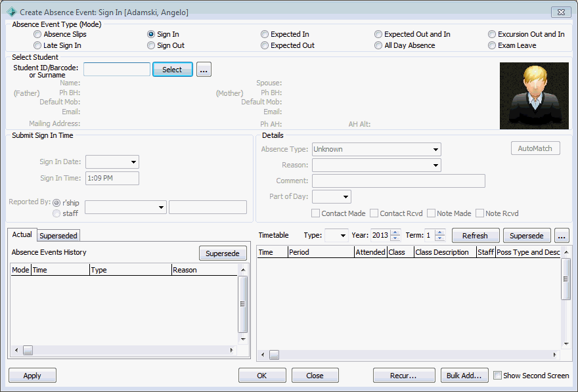The width and height of the screenshot is (578, 392).
Task: Sort history by Mode column header
Action: point(20,270)
